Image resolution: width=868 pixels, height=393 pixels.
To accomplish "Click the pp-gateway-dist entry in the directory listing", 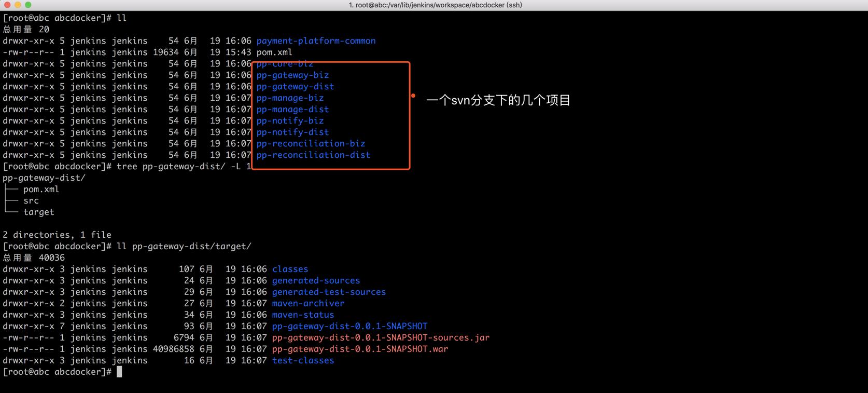I will (x=295, y=86).
